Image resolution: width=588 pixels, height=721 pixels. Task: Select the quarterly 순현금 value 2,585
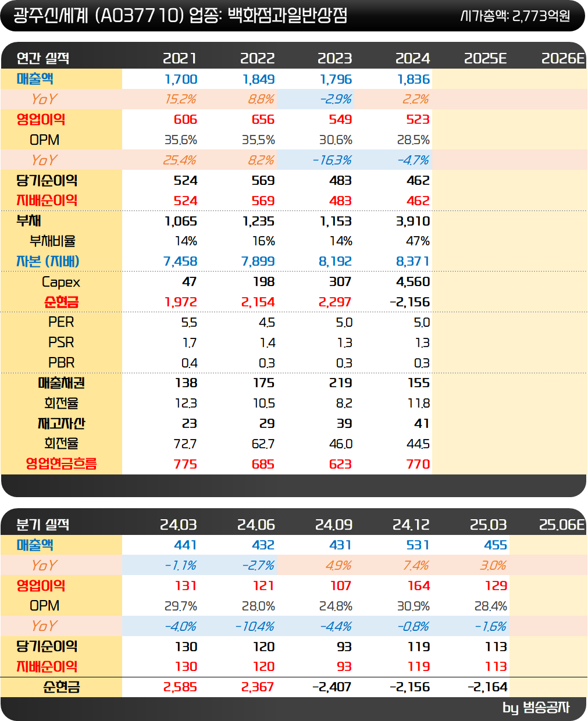180,687
